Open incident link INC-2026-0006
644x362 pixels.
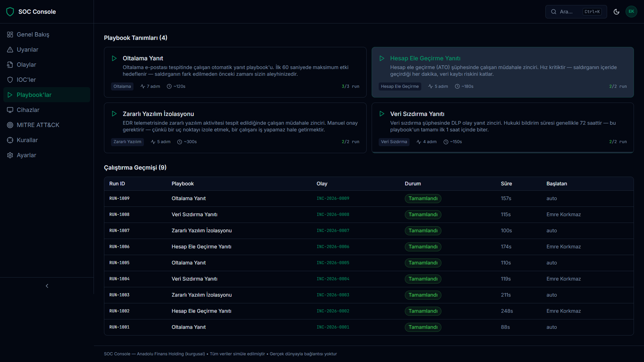[x=333, y=247]
